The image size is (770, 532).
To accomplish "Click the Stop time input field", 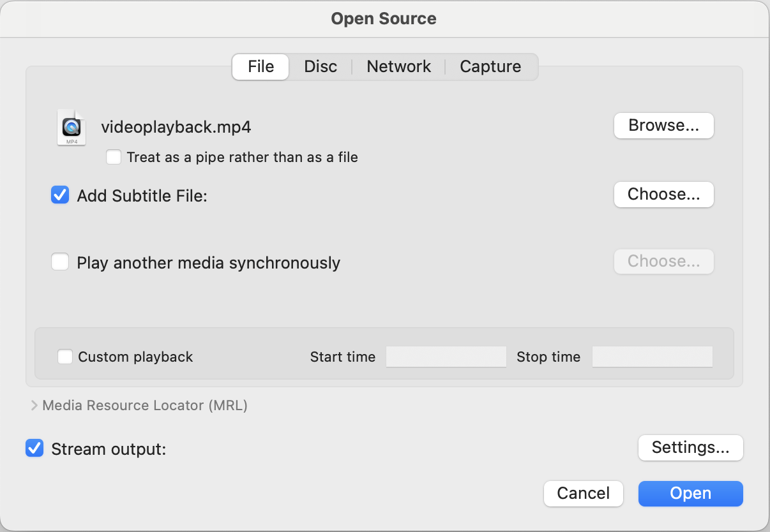I will click(652, 357).
